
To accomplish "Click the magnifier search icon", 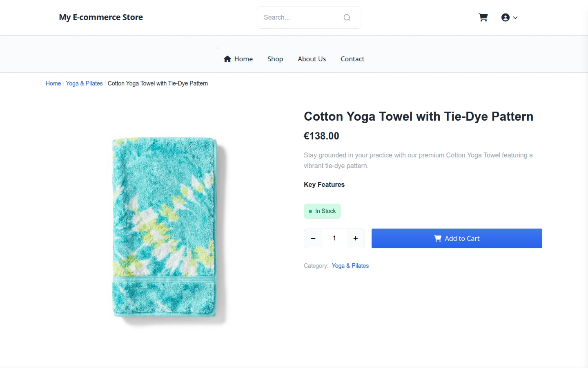I will [x=347, y=18].
